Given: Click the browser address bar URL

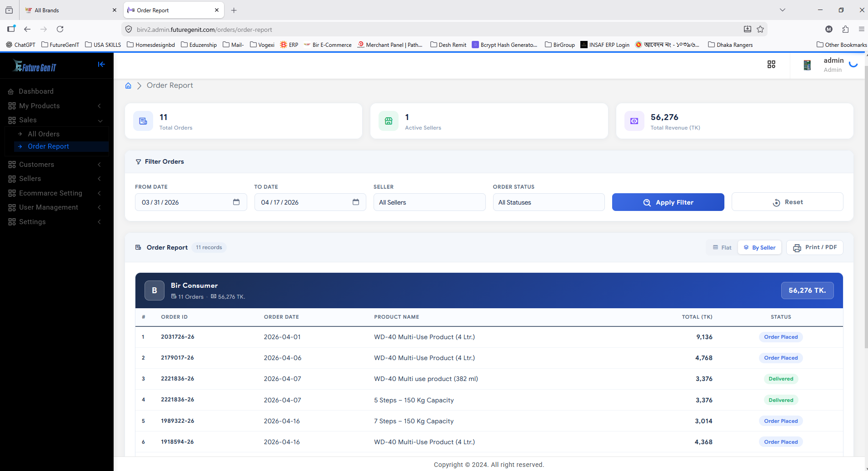Looking at the screenshot, I should tap(205, 30).
